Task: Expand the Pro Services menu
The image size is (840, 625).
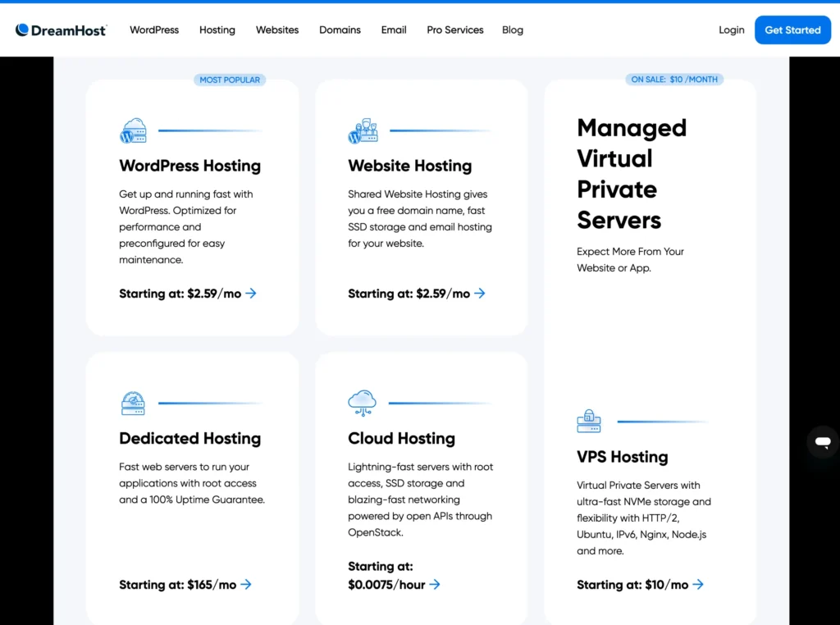Action: (x=455, y=30)
